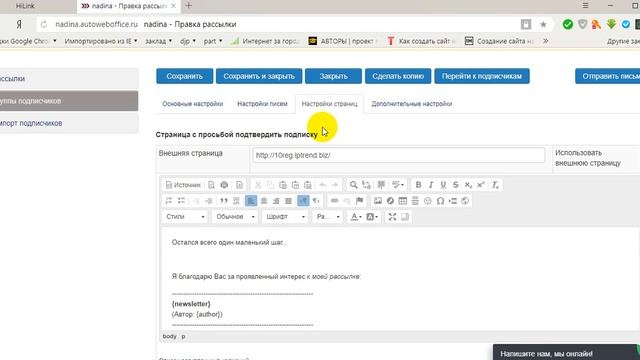Click the Remove Format icon
Screen dimensions: 640x360
(495, 185)
